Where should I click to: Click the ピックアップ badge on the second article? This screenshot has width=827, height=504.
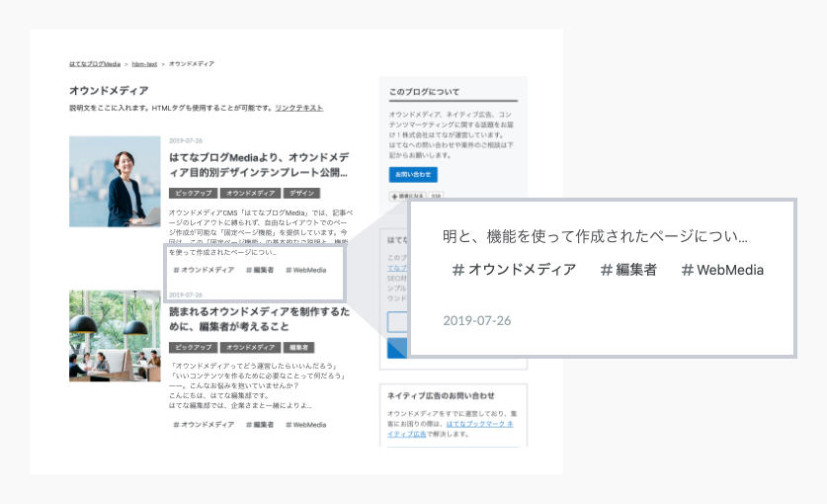point(192,348)
